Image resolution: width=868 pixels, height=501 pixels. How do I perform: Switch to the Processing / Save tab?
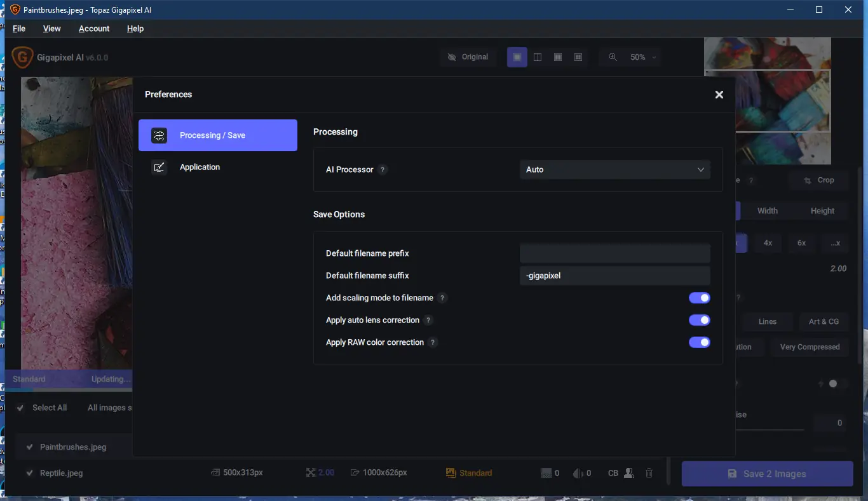218,135
